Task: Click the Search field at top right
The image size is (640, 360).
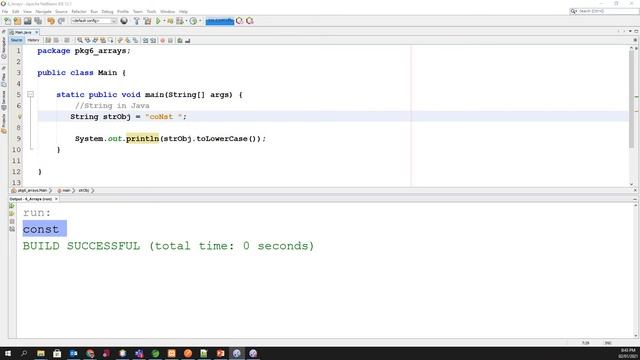Action: click(x=604, y=11)
